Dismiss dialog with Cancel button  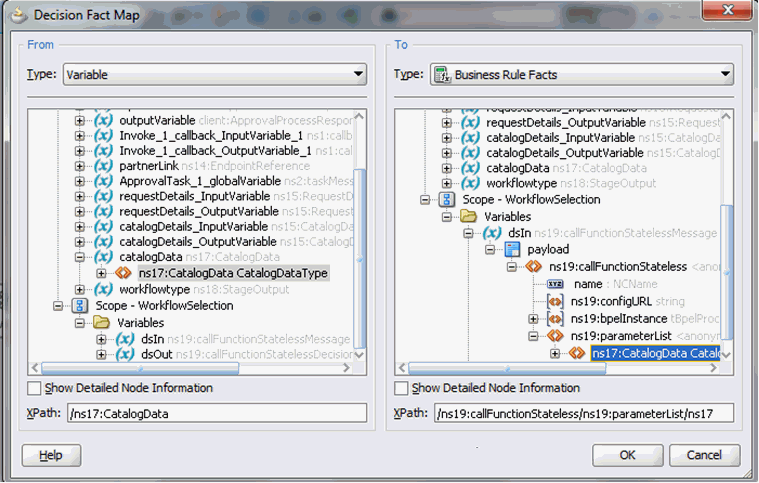point(704,455)
